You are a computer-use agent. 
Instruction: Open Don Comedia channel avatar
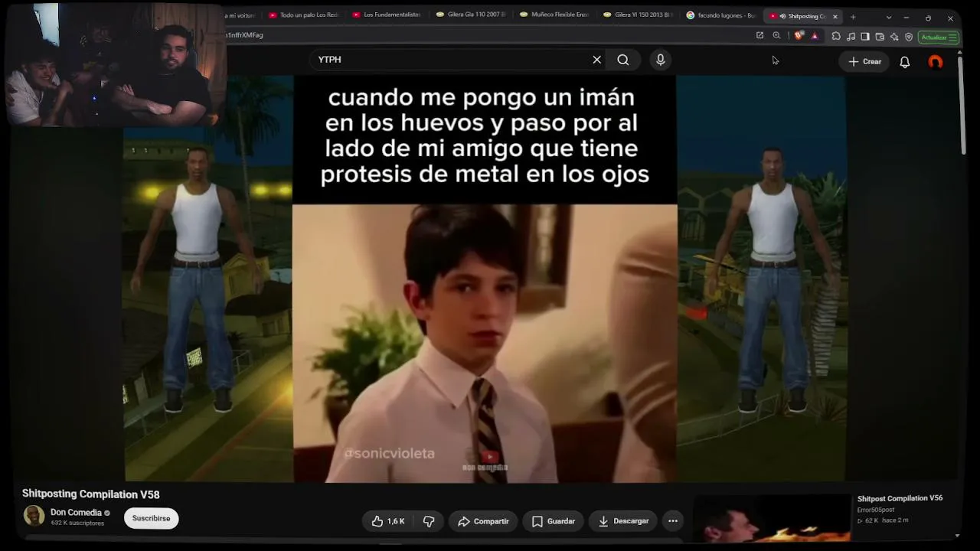[x=34, y=516]
